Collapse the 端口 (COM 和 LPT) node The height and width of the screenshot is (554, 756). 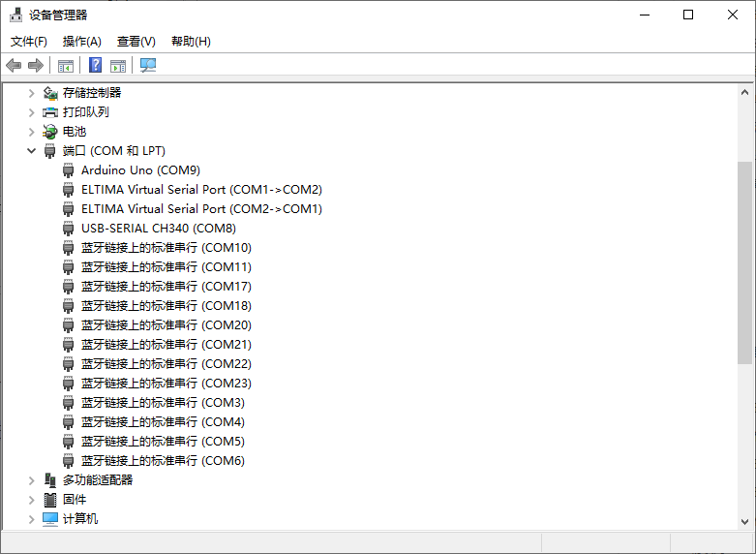[31, 151]
